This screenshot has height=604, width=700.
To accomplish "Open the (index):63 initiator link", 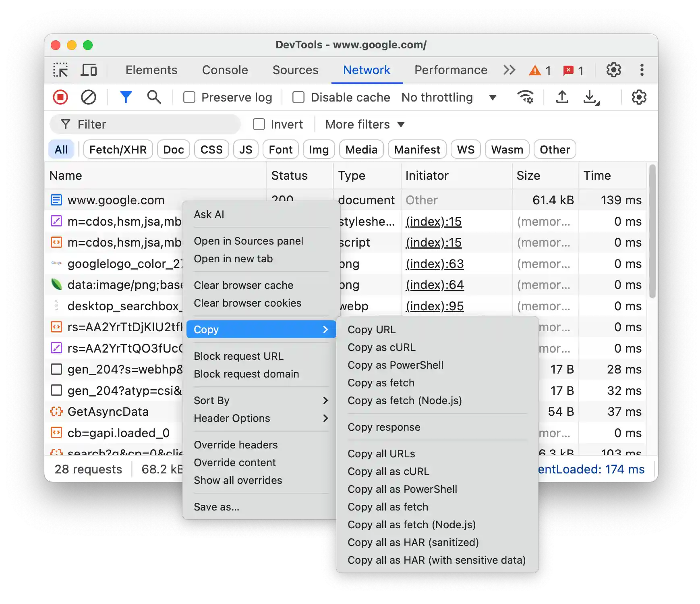I will click(x=434, y=264).
